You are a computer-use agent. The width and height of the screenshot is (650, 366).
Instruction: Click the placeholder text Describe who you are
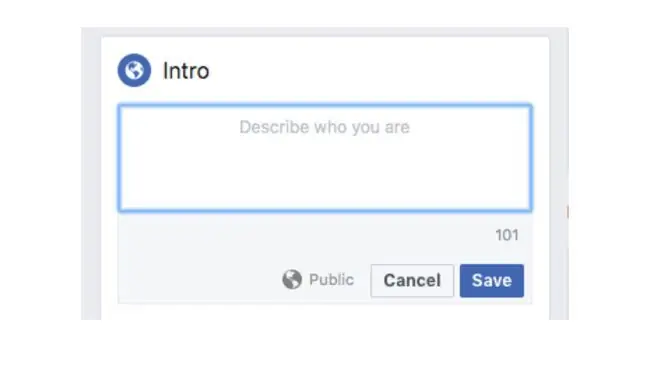coord(325,127)
